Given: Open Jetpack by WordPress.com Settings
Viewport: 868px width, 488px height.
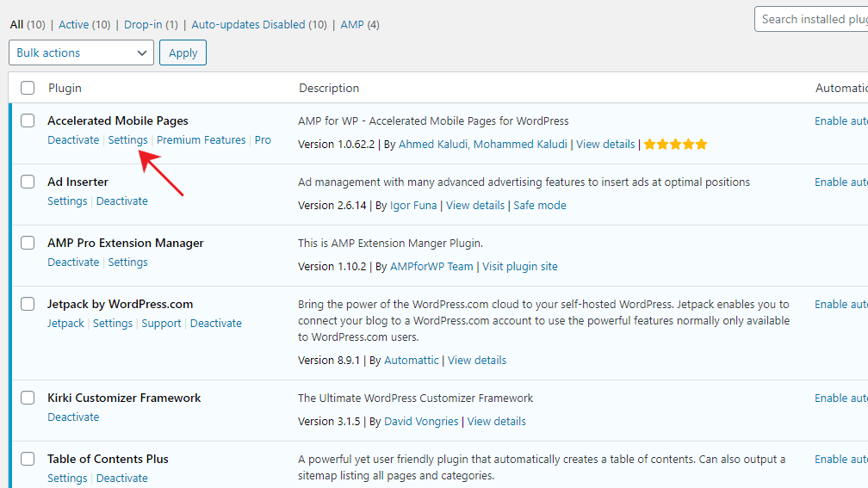Looking at the screenshot, I should tap(113, 323).
